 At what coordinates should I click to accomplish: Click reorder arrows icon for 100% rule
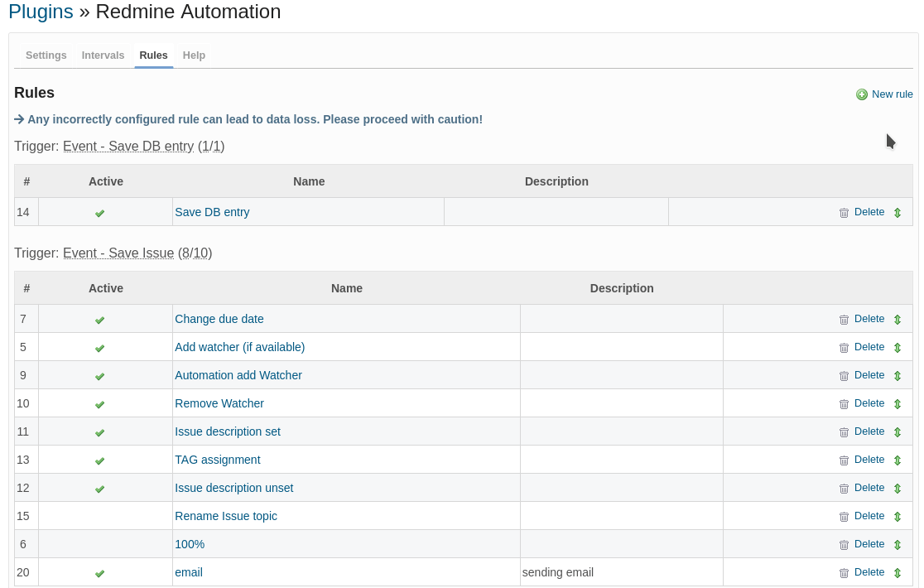click(897, 545)
